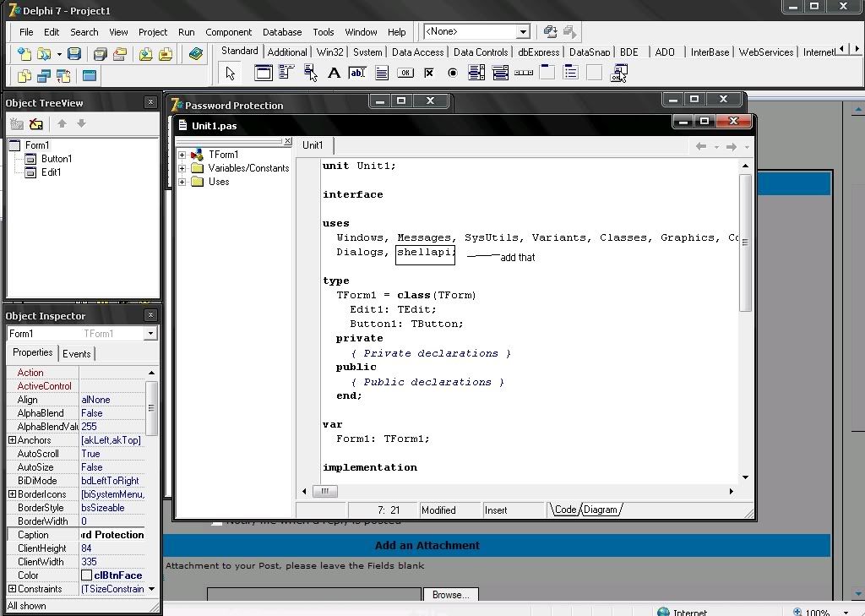Open the Project menu
865x616 pixels.
click(153, 32)
